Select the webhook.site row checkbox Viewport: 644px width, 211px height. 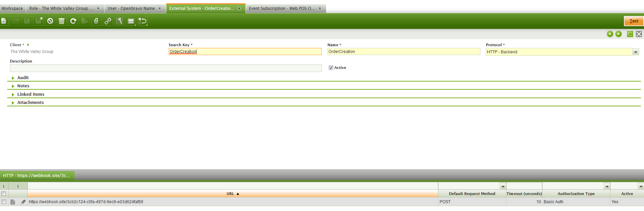click(x=4, y=202)
